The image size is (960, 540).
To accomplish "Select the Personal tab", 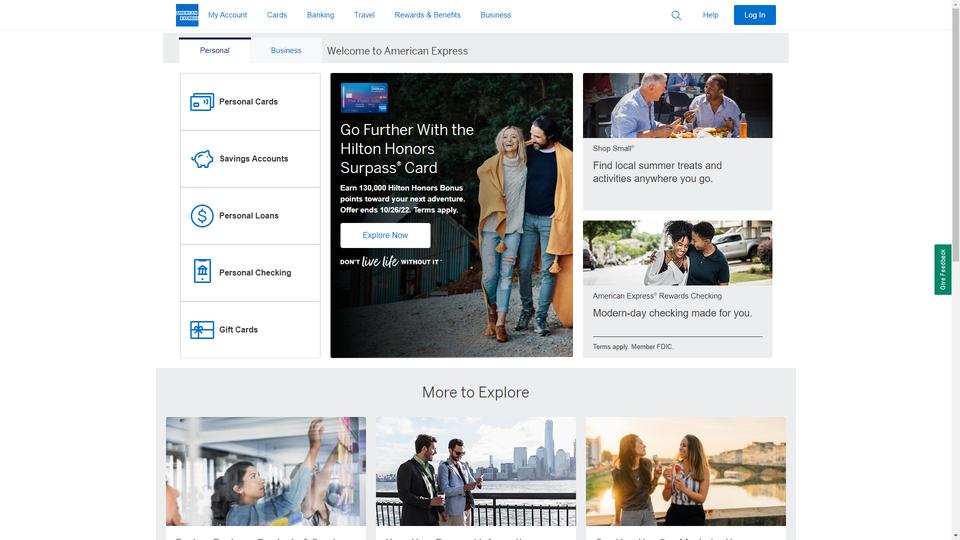I will (214, 50).
